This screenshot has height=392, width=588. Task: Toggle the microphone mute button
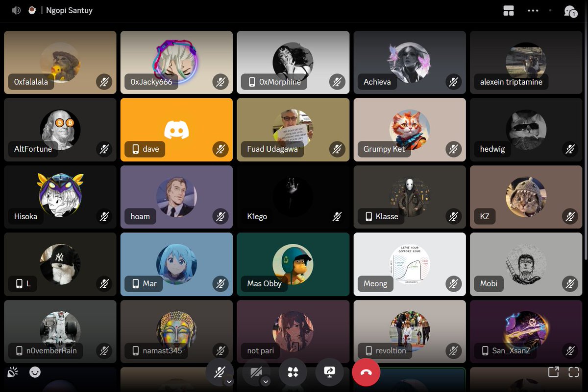pos(220,372)
